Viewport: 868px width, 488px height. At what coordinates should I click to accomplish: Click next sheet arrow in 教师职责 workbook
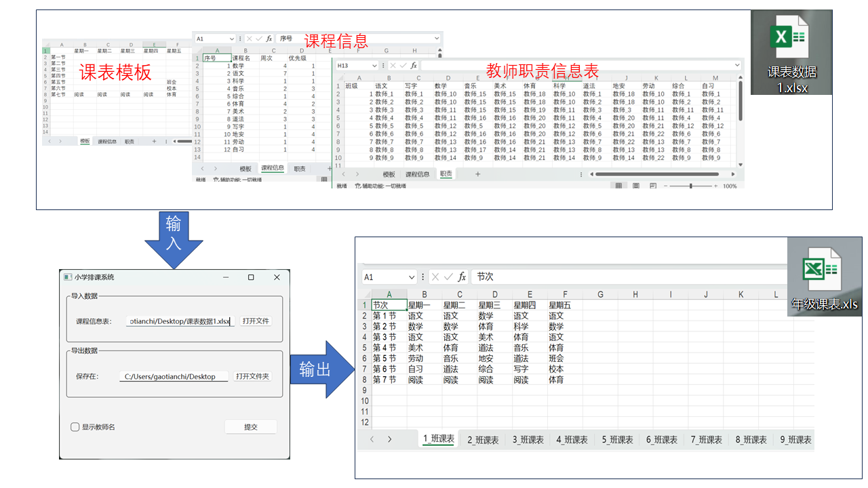357,174
